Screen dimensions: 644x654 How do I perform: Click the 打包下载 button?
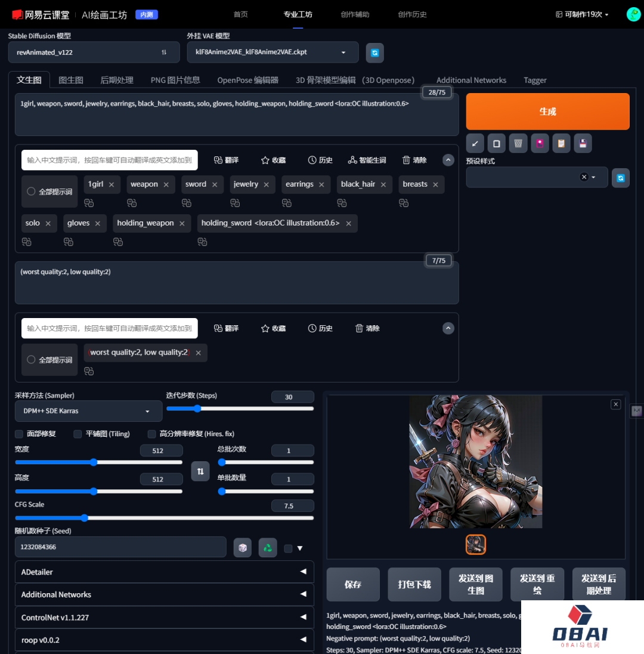tap(414, 584)
